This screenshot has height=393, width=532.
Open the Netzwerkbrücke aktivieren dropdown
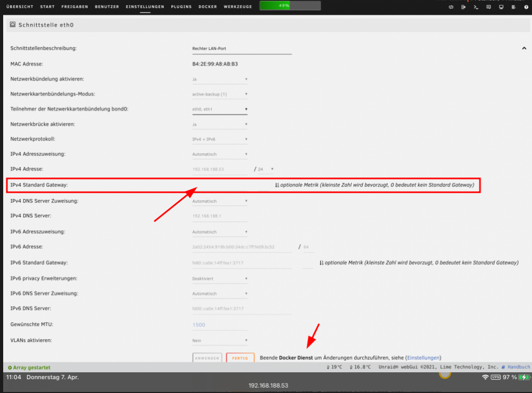220,124
